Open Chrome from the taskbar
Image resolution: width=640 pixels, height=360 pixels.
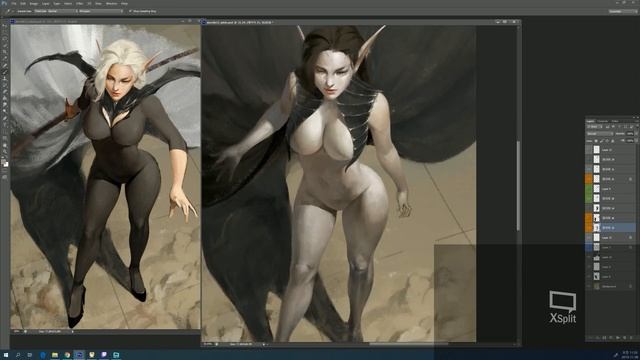tap(67, 355)
